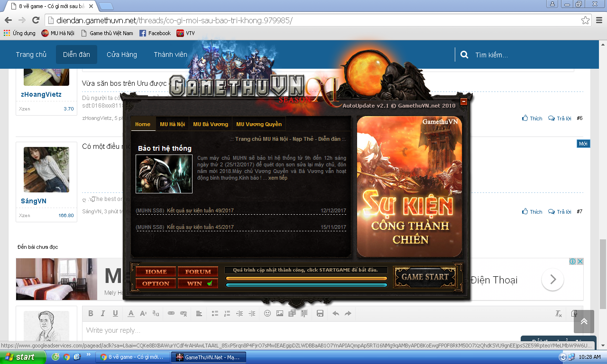Open Trang chủ in site navigation
This screenshot has width=607, height=364.
tap(31, 55)
